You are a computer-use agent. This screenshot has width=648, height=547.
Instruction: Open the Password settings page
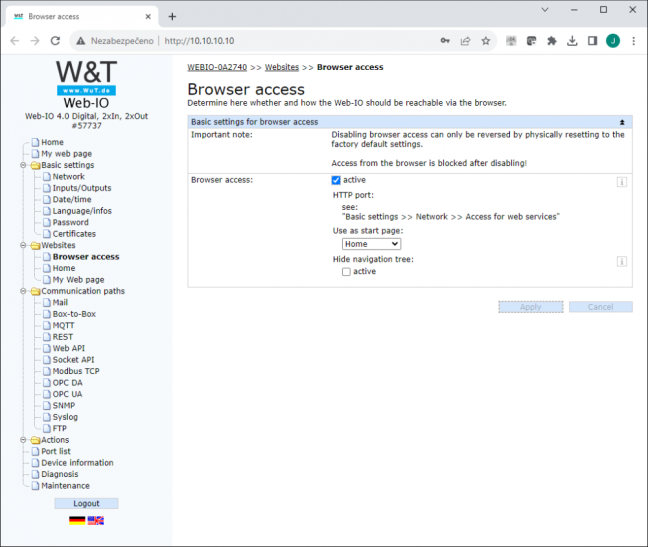click(x=70, y=222)
